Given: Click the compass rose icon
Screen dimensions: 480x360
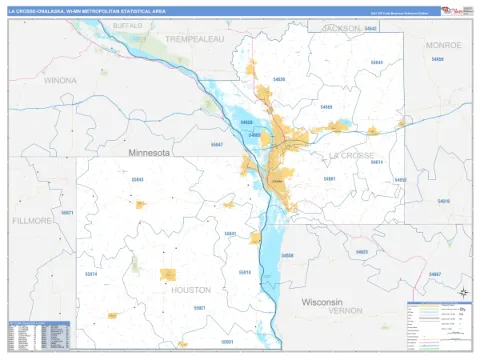Looking at the screenshot, I should (x=463, y=293).
